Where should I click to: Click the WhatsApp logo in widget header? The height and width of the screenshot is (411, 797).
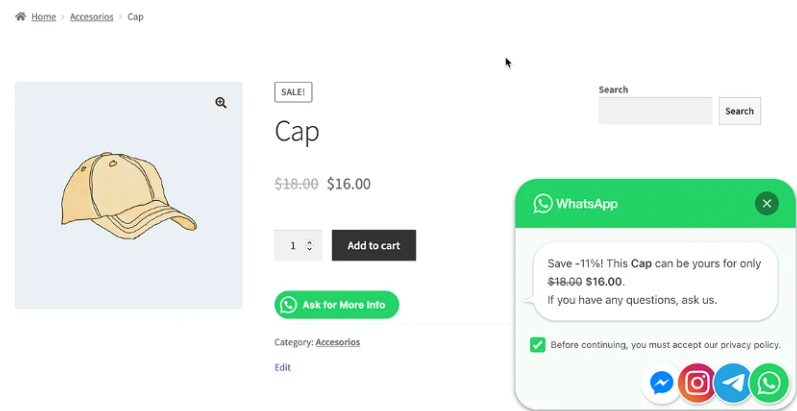coord(543,204)
